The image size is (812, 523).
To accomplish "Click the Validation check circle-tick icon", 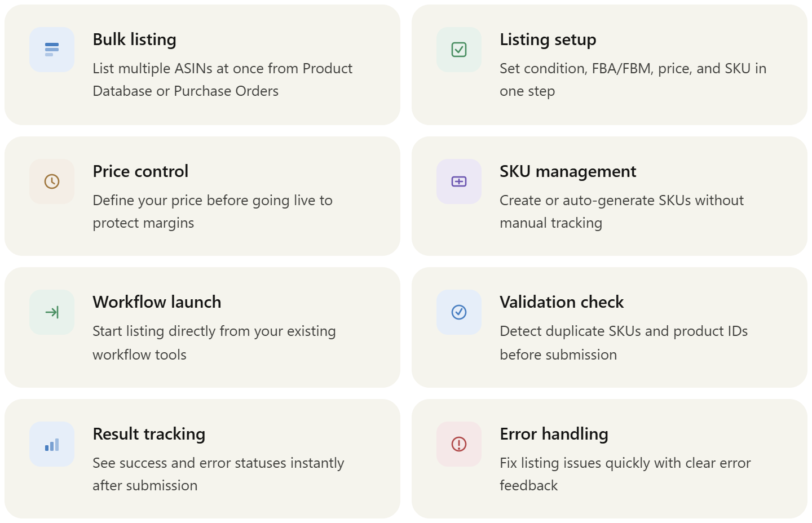I will pyautogui.click(x=459, y=312).
